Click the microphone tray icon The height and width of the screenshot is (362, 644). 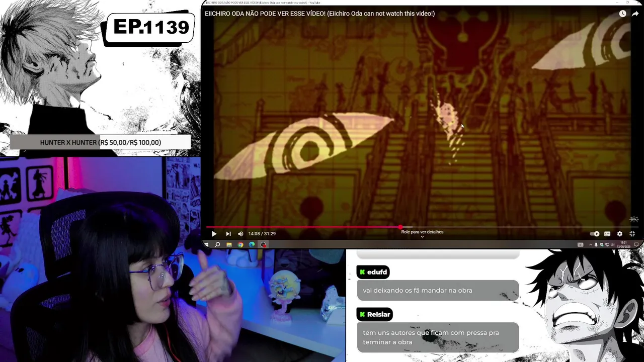tap(596, 245)
